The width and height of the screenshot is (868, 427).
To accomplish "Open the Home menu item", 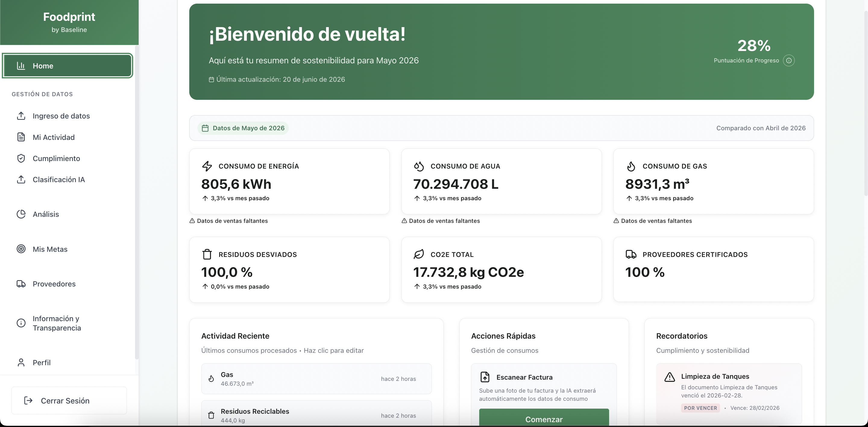I will [68, 66].
